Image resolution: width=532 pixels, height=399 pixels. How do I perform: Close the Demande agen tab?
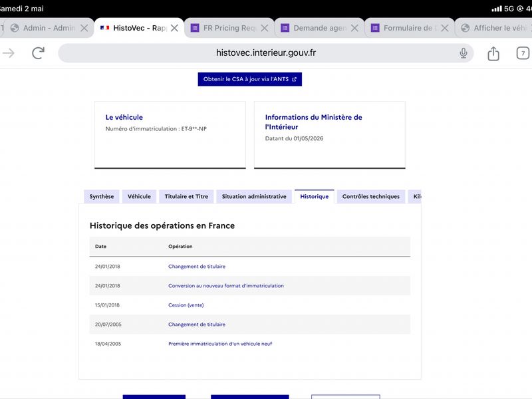click(x=354, y=28)
